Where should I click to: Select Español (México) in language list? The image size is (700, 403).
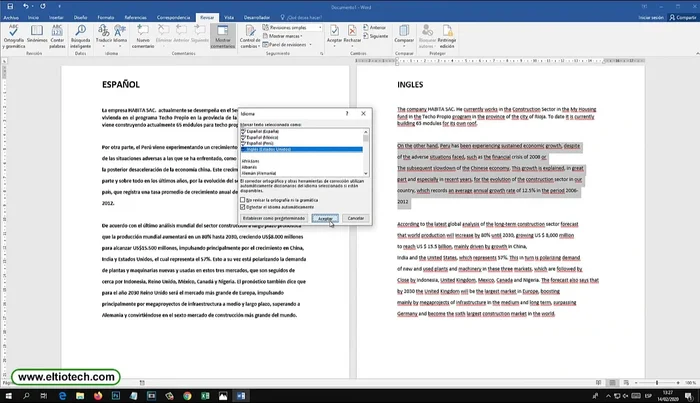(262, 135)
